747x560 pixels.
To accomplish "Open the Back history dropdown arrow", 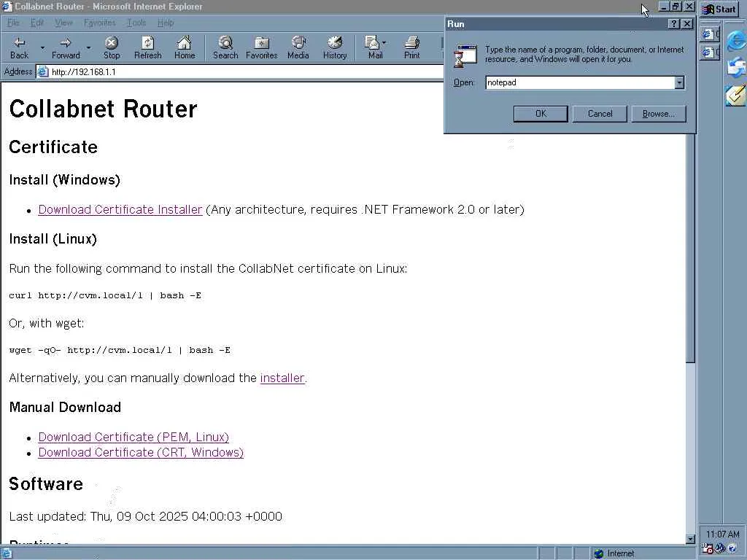I will 42,47.
